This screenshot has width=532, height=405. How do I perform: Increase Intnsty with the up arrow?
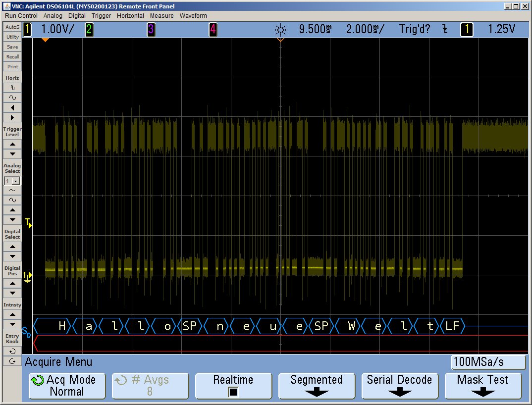click(12, 314)
